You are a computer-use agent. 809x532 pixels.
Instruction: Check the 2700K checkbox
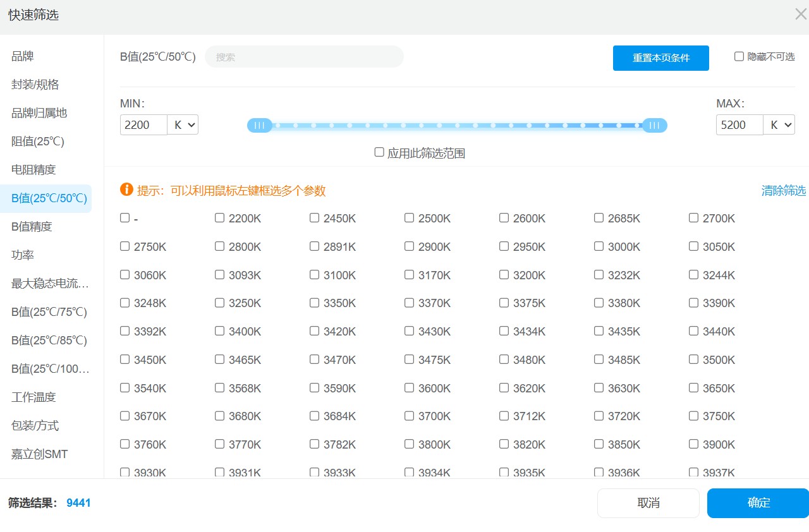[693, 218]
